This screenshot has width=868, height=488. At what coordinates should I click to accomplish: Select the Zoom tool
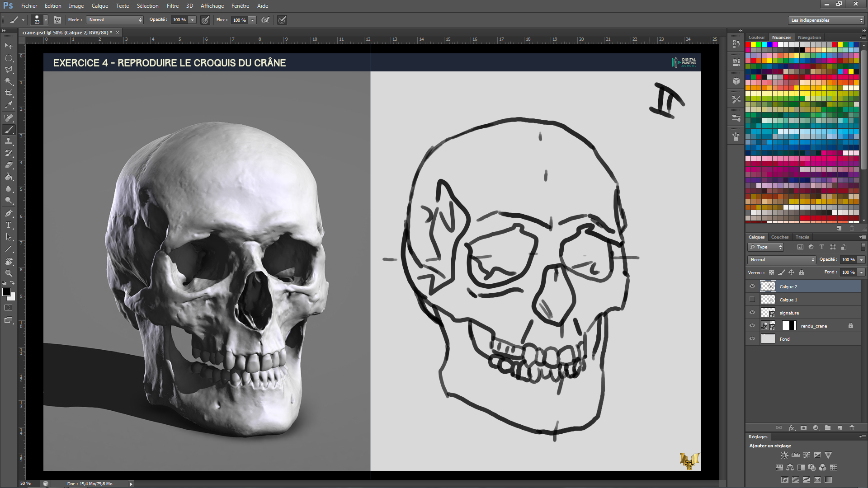[x=9, y=273]
